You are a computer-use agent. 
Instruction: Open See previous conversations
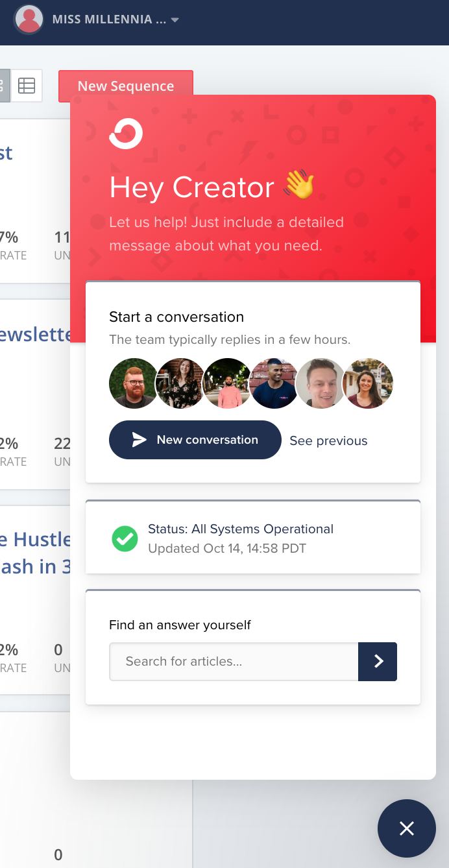tap(328, 440)
